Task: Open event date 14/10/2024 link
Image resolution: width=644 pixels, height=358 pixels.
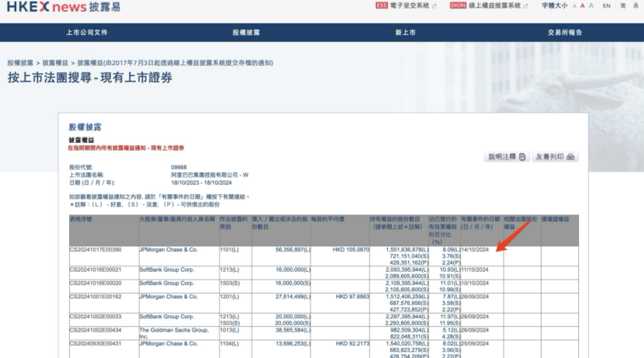Action: point(476,250)
